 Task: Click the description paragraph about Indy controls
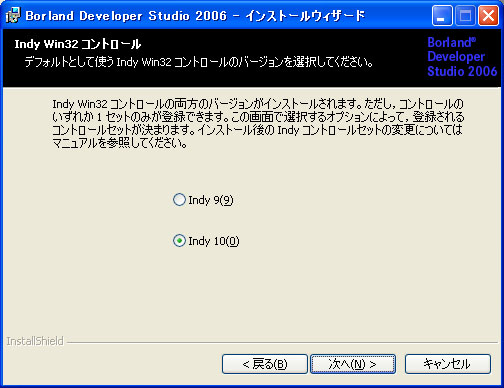click(x=258, y=123)
